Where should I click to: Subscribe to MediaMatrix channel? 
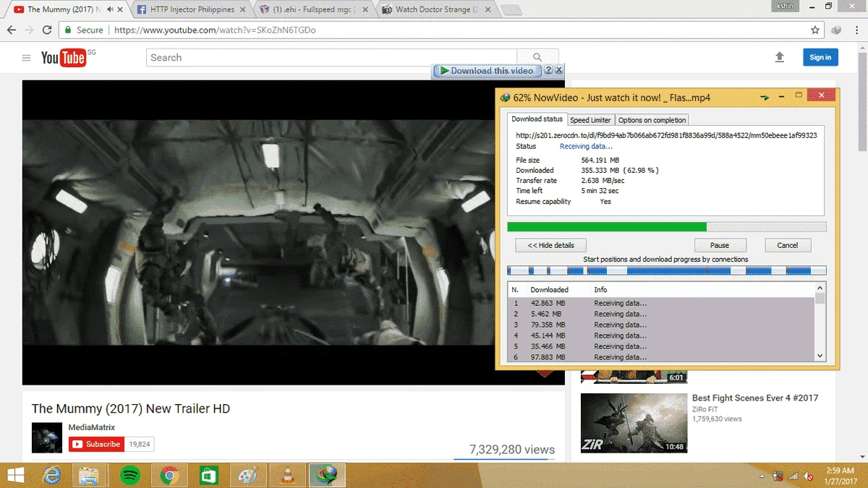(97, 444)
